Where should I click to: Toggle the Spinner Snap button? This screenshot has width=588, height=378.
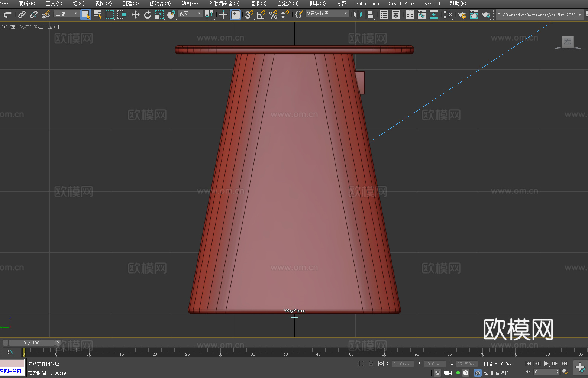click(x=285, y=14)
